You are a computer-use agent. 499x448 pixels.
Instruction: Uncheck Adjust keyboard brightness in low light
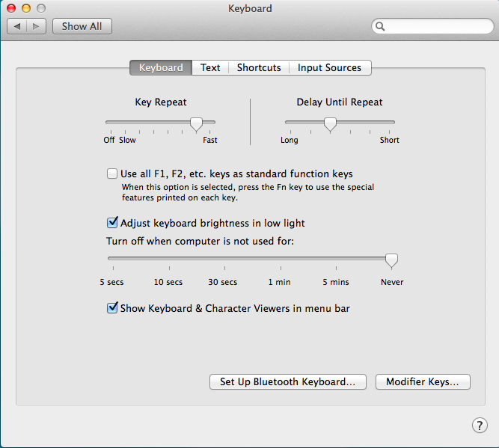click(112, 223)
